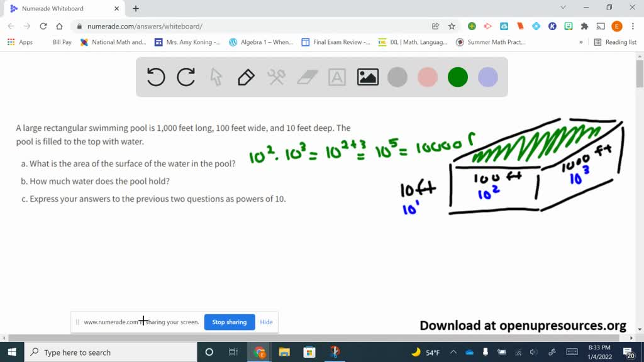The height and width of the screenshot is (362, 644).
Task: Pick the pink pen color
Action: [428, 77]
